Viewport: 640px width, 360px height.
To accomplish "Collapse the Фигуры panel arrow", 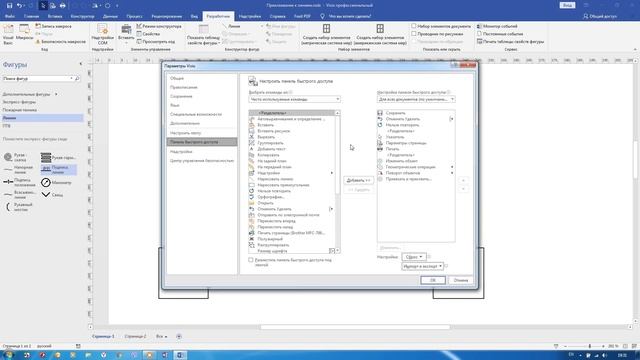I will pyautogui.click(x=80, y=64).
